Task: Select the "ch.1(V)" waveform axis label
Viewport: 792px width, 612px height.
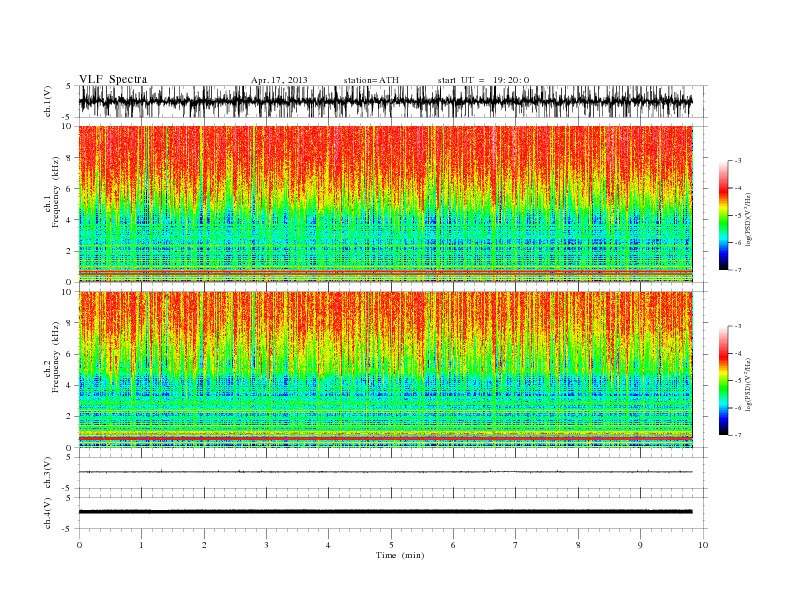Action: [x=47, y=101]
